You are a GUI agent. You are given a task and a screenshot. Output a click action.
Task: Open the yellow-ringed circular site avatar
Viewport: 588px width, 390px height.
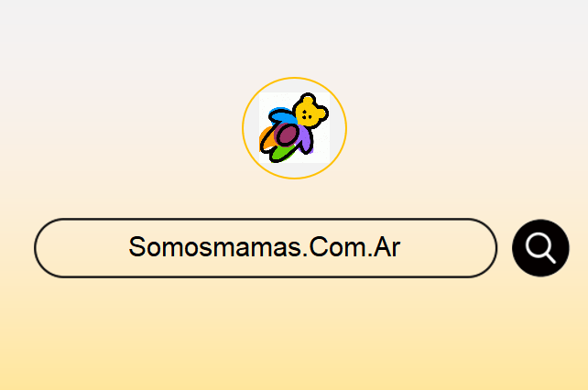coord(294,128)
